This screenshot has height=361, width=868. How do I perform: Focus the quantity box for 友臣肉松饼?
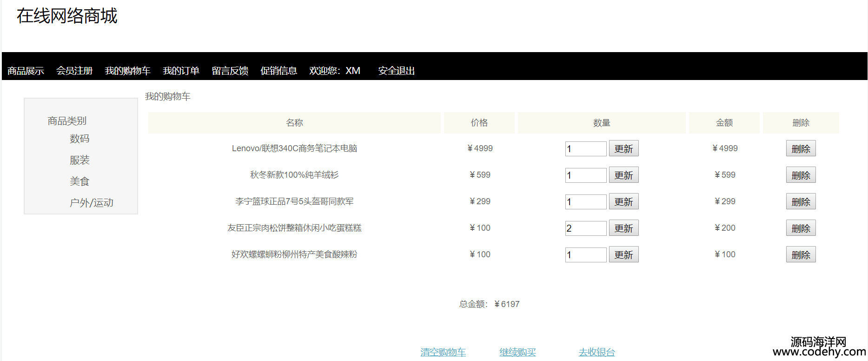[x=585, y=228]
